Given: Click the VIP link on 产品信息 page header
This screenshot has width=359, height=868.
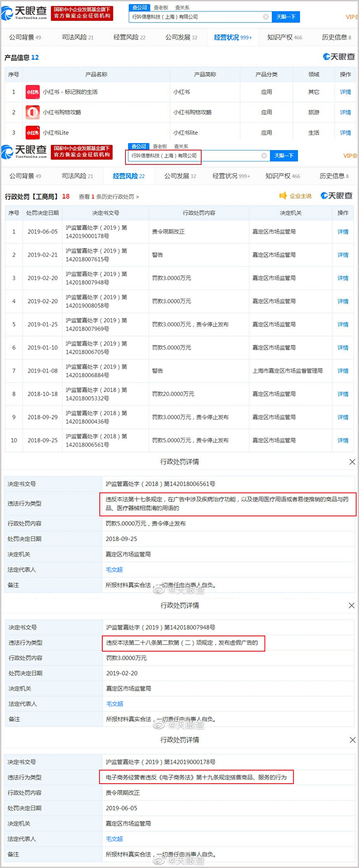Looking at the screenshot, I should (x=351, y=17).
